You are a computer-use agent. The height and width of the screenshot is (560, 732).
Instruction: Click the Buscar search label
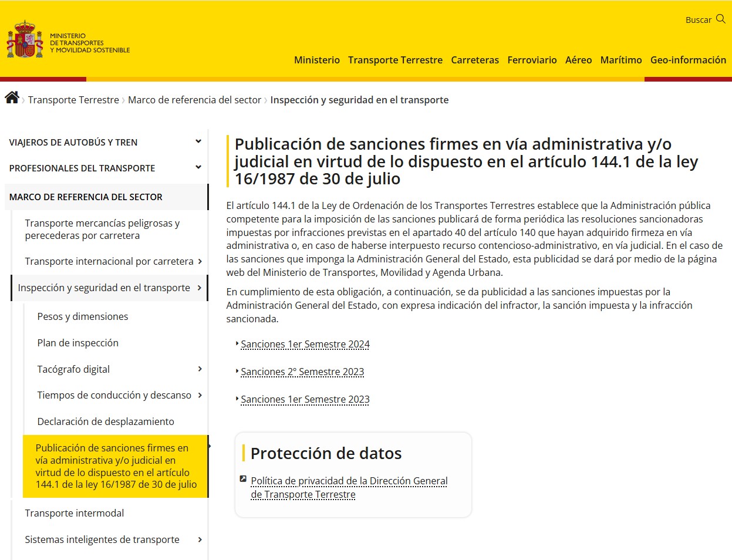(699, 20)
